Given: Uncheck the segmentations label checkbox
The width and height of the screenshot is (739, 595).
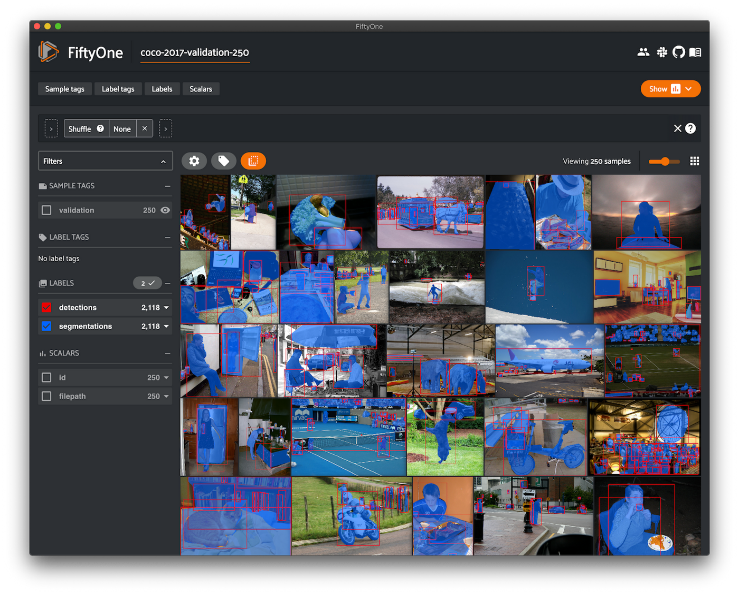Looking at the screenshot, I should click(46, 326).
